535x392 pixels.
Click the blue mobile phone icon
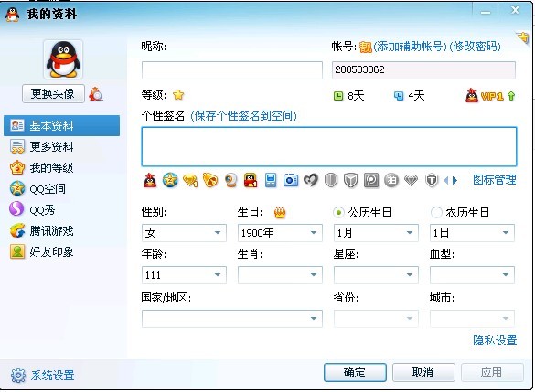271,180
